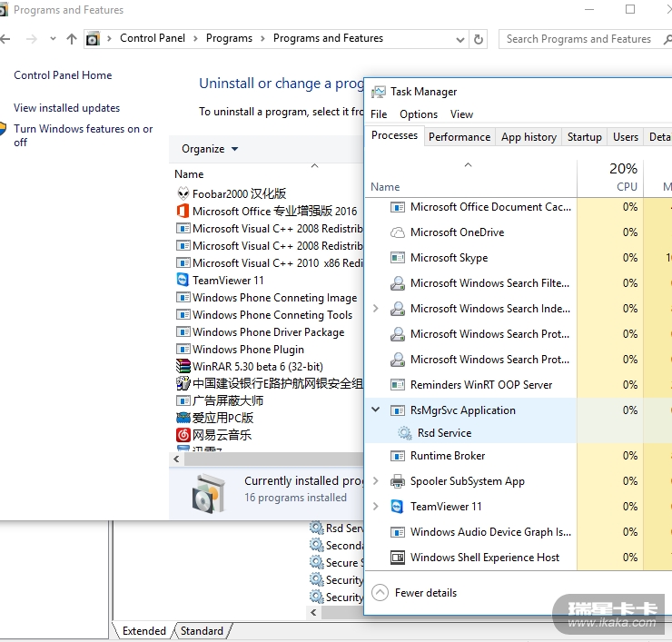Click the Runtime Broker process icon
Viewport: 672px width, 642px height.
[397, 456]
